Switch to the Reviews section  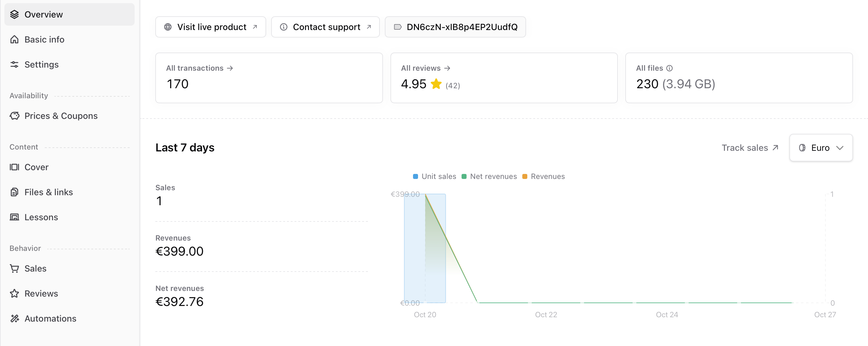[x=41, y=293]
